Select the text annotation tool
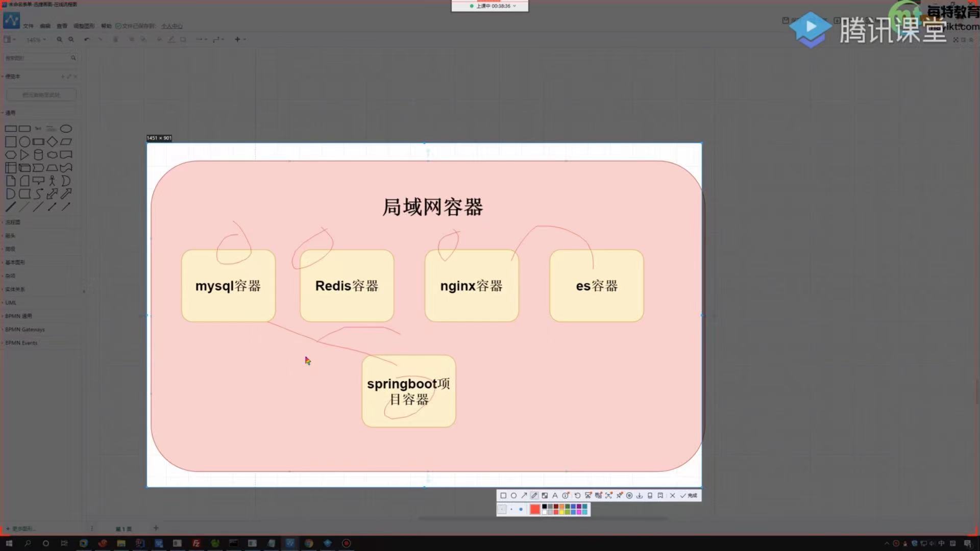 555,495
